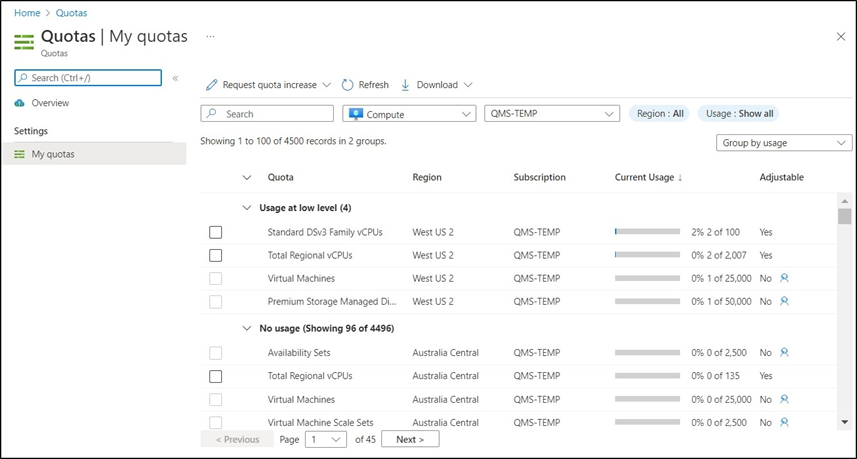Screen dimensions: 857x459
Task: Click the Download arrow icon
Action: coord(406,85)
